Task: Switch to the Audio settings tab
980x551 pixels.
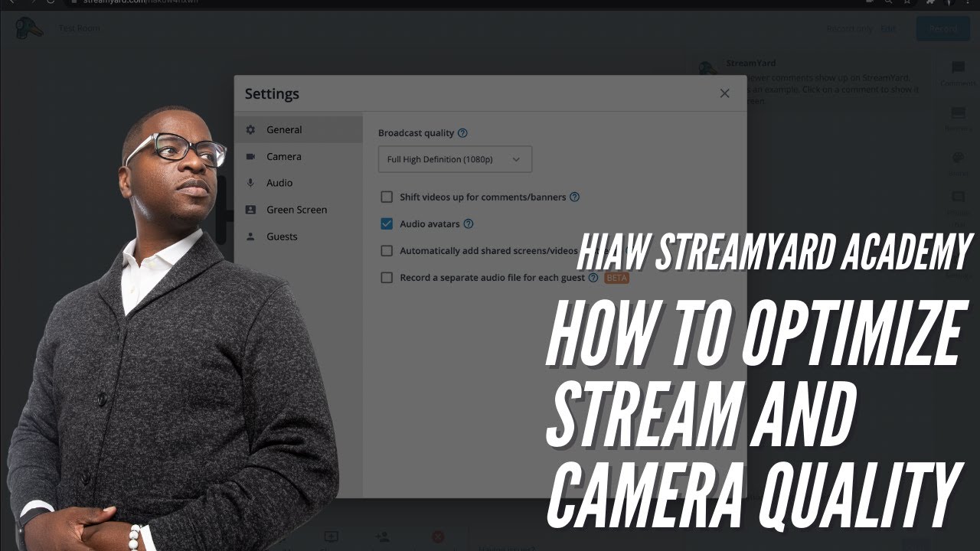Action: point(298,183)
